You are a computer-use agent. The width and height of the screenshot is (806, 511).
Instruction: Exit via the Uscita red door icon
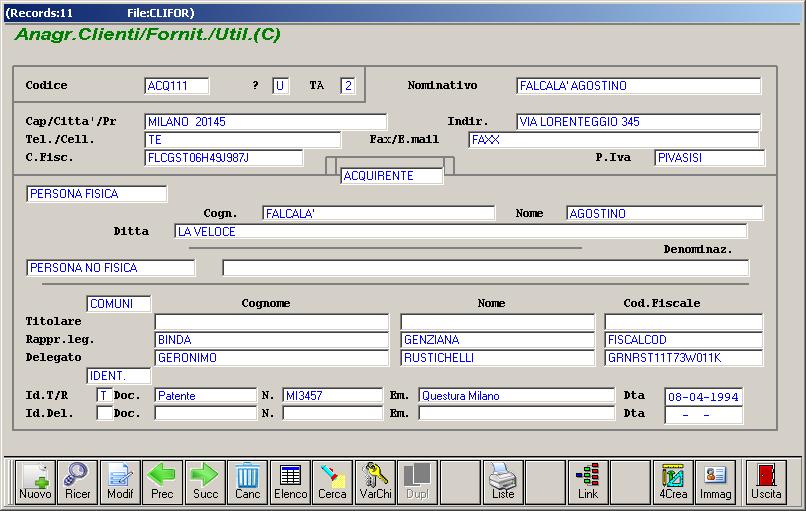pos(766,481)
